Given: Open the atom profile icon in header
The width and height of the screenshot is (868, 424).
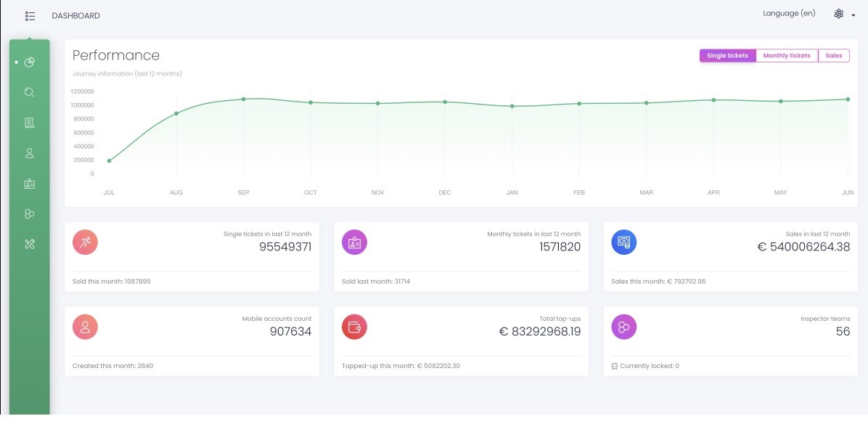Looking at the screenshot, I should [x=839, y=13].
